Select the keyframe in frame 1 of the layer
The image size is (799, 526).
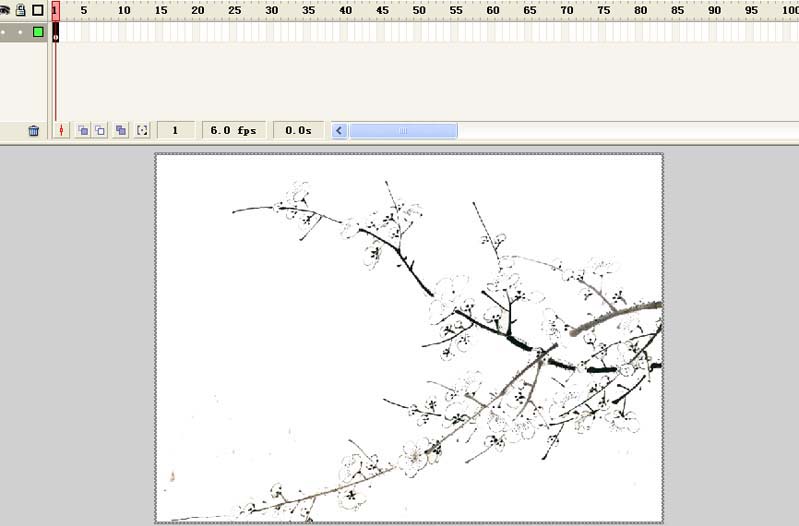(x=56, y=32)
